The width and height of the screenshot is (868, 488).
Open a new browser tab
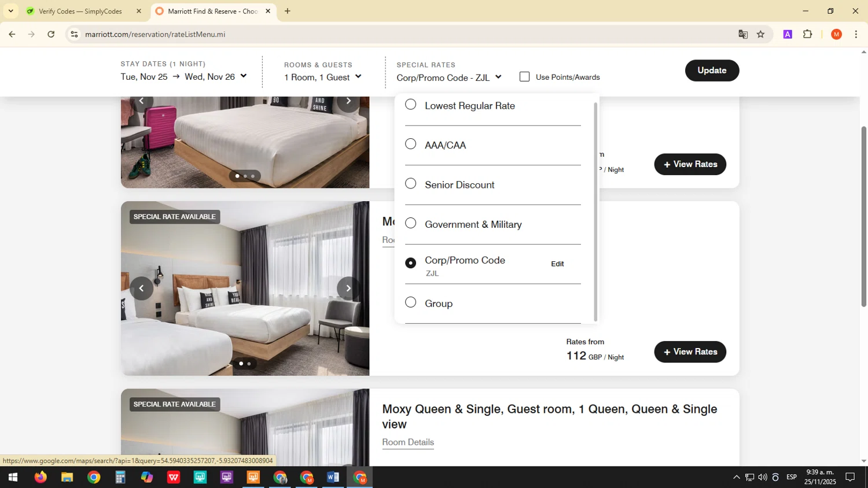point(288,11)
